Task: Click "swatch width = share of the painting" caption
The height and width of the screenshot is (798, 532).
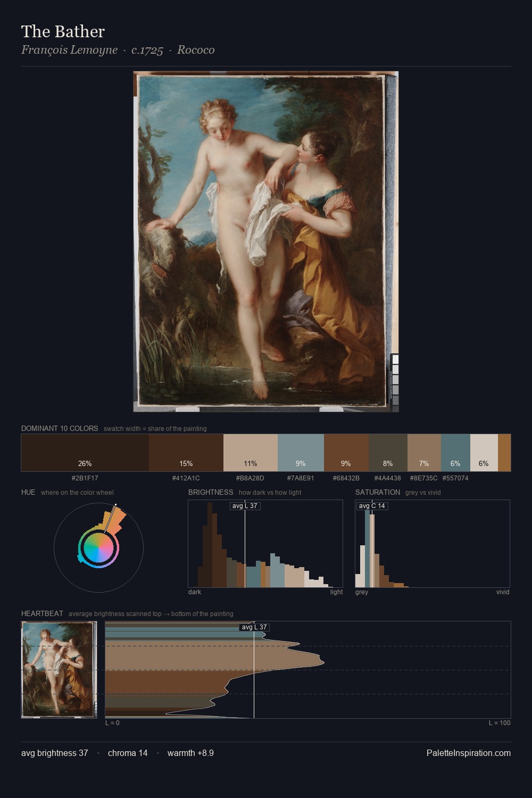Action: (x=155, y=429)
